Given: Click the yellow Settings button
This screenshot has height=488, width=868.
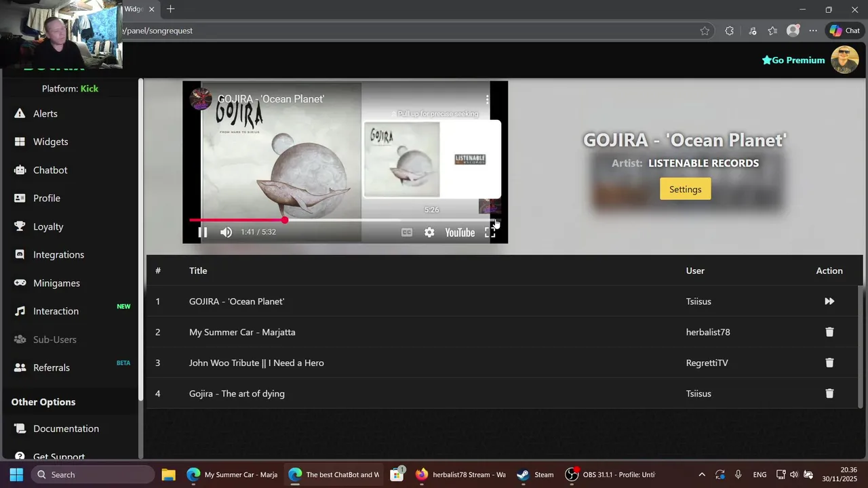Looking at the screenshot, I should pyautogui.click(x=685, y=189).
